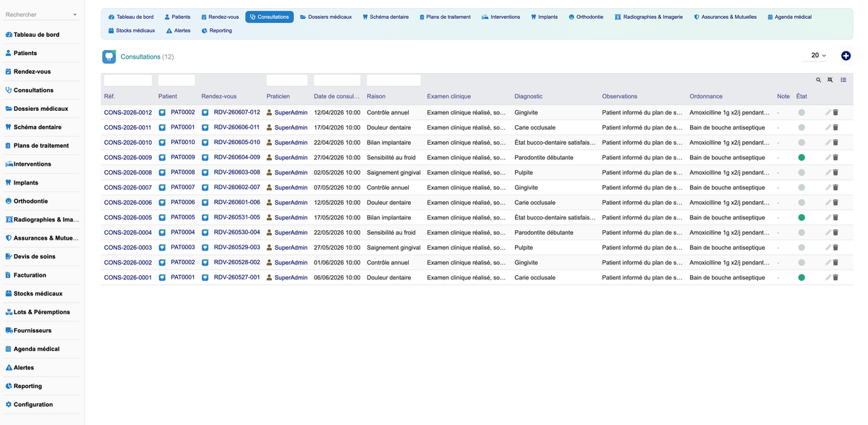Click the add new consultation plus icon
This screenshot has width=868, height=425.
846,56
